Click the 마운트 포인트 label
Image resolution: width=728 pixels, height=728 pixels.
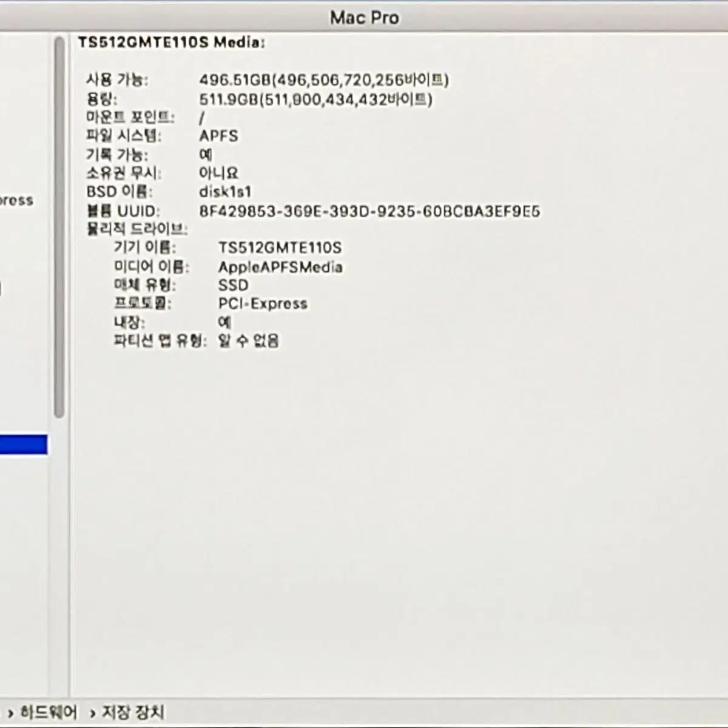(130, 117)
